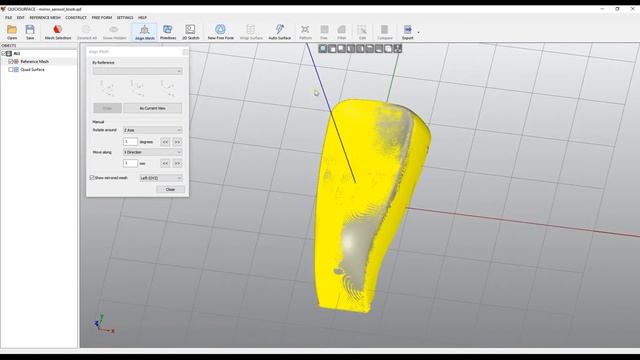This screenshot has height=360, width=640.
Task: Click the Export icon
Action: pos(407,30)
